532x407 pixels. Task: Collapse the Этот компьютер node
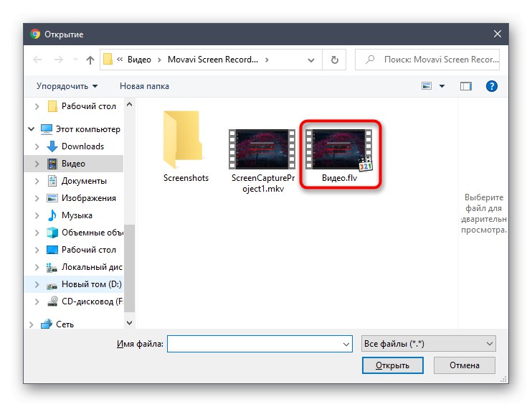pos(32,129)
